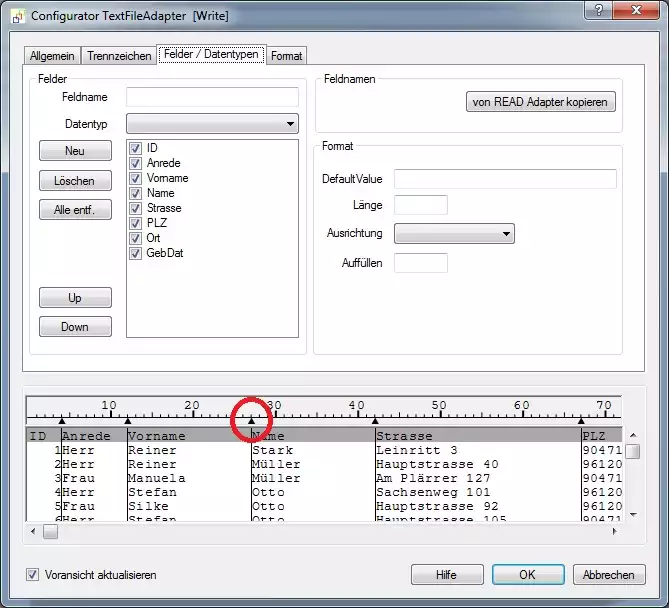Open the Format tab

pyautogui.click(x=286, y=56)
